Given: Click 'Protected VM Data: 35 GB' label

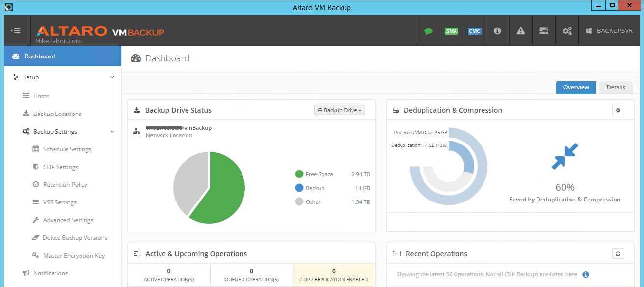Looking at the screenshot, I should [x=420, y=133].
